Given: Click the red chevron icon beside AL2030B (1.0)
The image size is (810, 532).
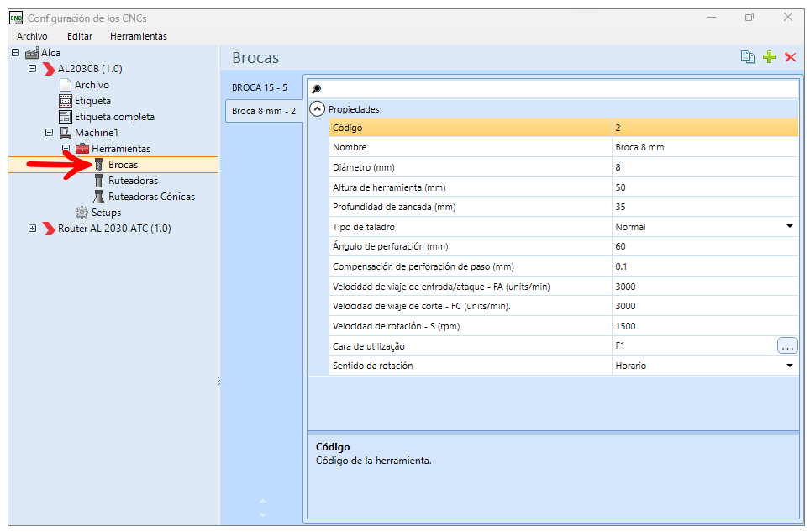Looking at the screenshot, I should 49,69.
